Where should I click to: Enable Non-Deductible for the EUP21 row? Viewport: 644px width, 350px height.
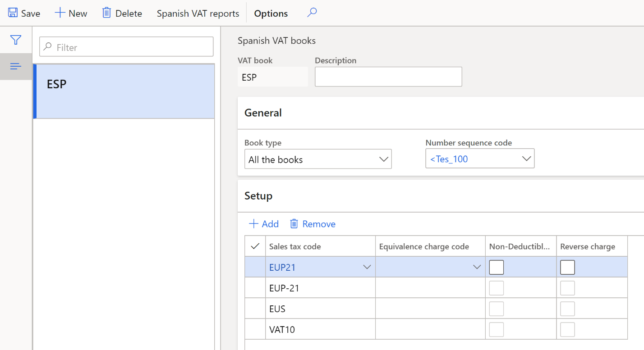coord(496,267)
